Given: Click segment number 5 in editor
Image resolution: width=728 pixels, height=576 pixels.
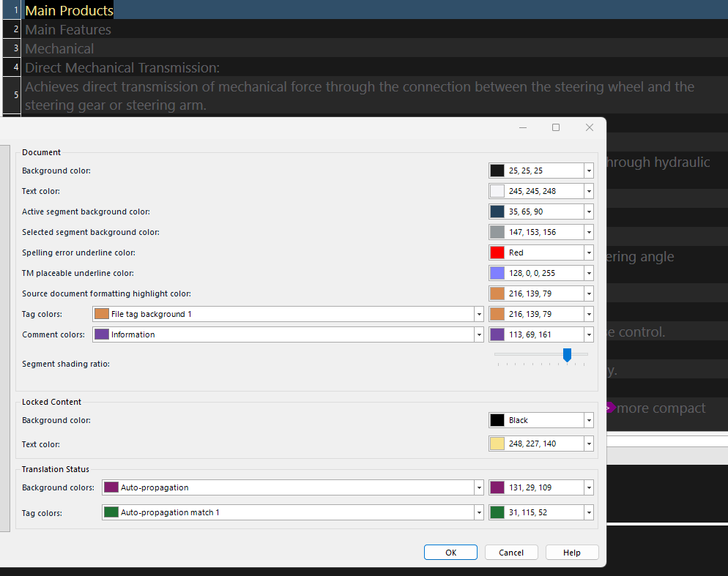Looking at the screenshot, I should [x=12, y=94].
